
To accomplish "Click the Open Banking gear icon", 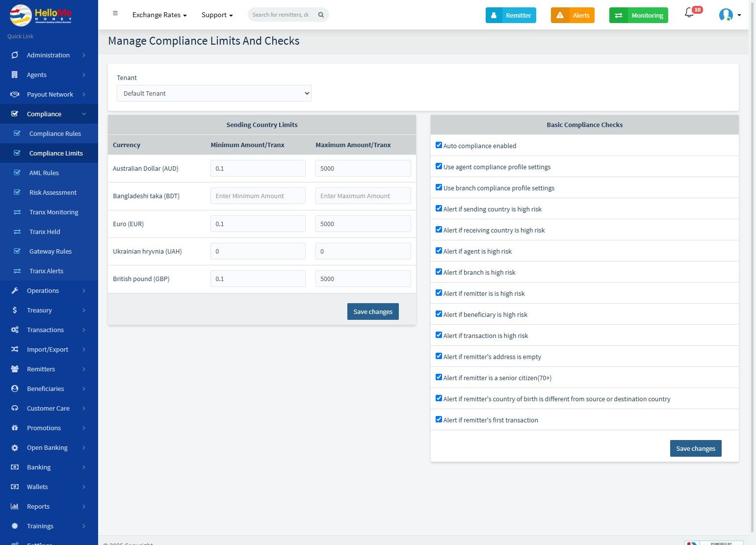I will point(15,447).
